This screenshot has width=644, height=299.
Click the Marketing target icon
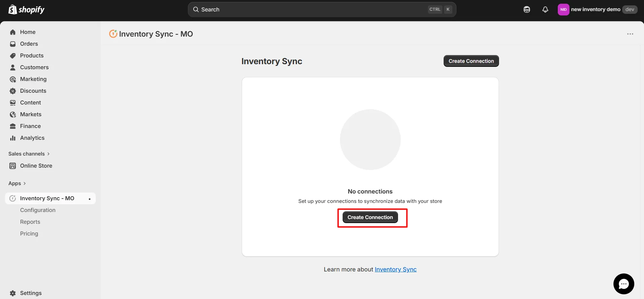click(13, 79)
